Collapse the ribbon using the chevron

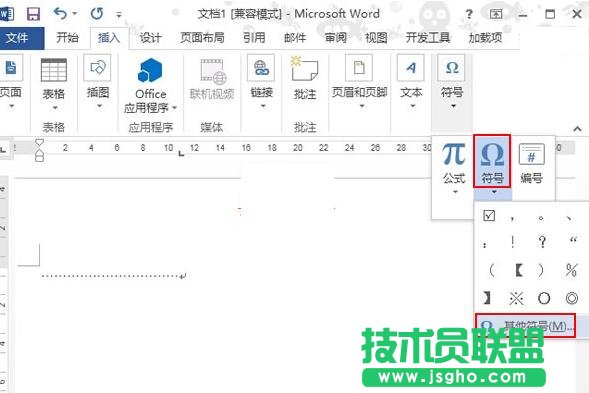577,129
